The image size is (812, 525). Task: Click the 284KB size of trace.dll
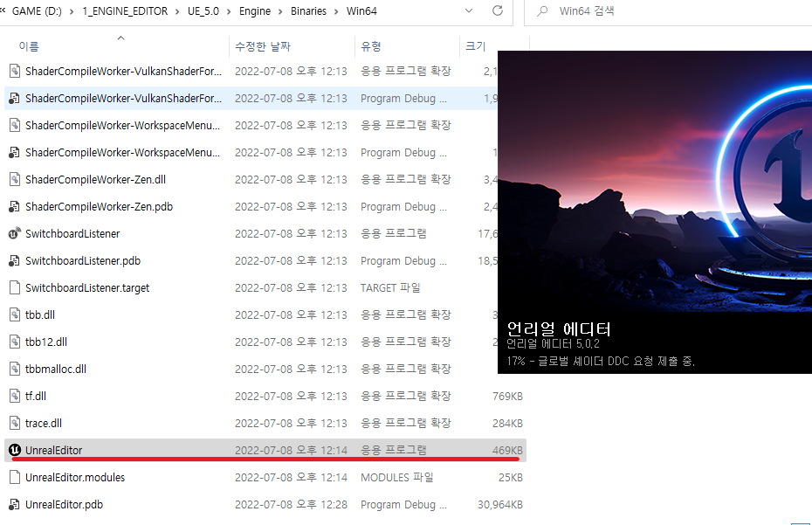coord(507,423)
